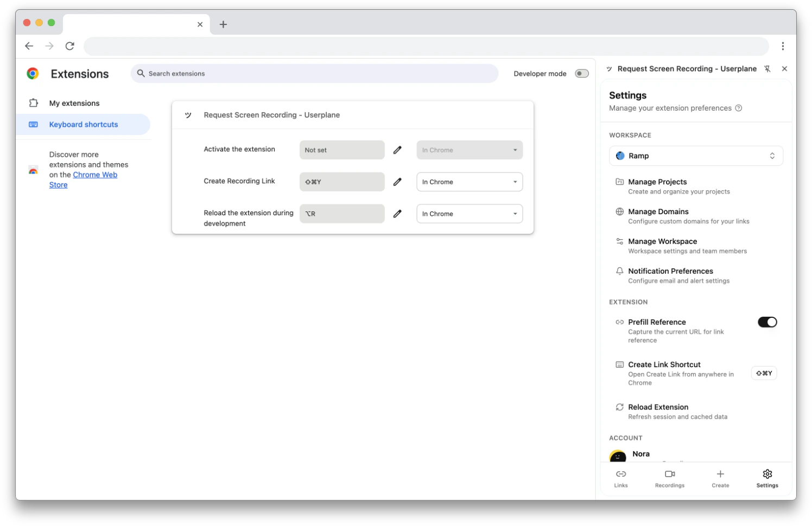Close the Userplane side panel
This screenshot has height=526, width=812.
pyautogui.click(x=784, y=69)
